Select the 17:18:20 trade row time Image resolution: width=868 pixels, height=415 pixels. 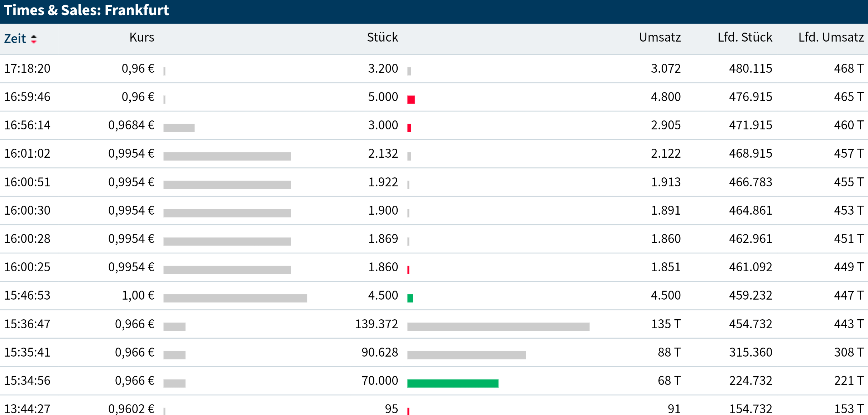pos(27,68)
